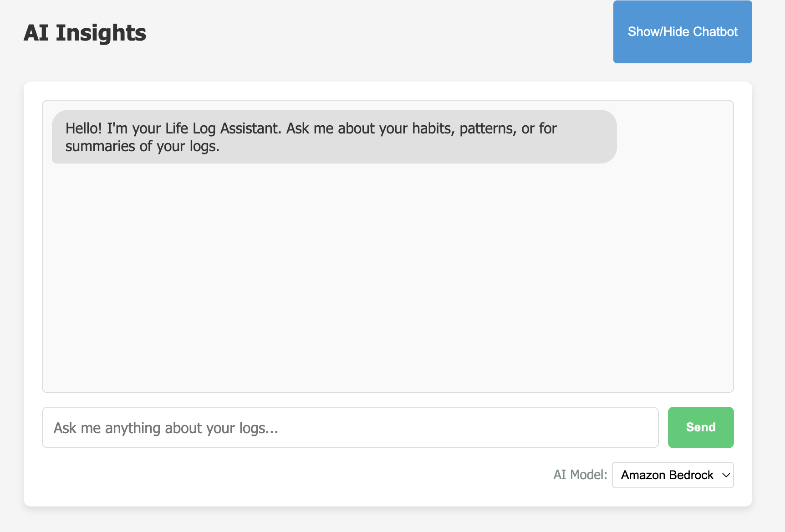Toggle chatbot visibility in the page header

click(x=683, y=32)
